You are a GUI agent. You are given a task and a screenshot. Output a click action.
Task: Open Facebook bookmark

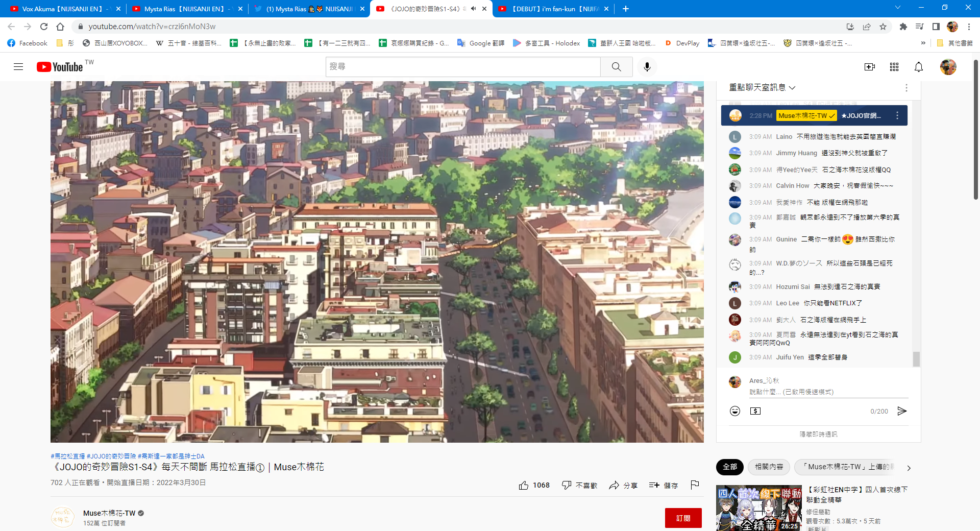tap(28, 43)
